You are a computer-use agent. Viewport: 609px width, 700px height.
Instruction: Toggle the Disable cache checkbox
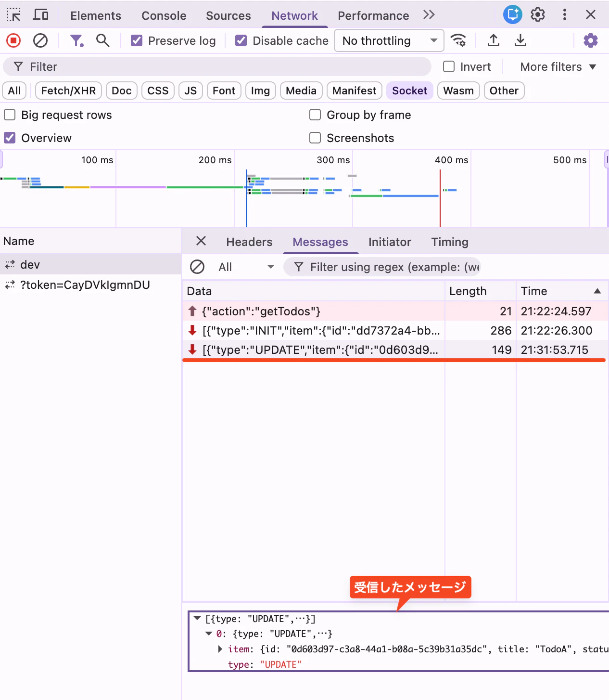(x=241, y=40)
